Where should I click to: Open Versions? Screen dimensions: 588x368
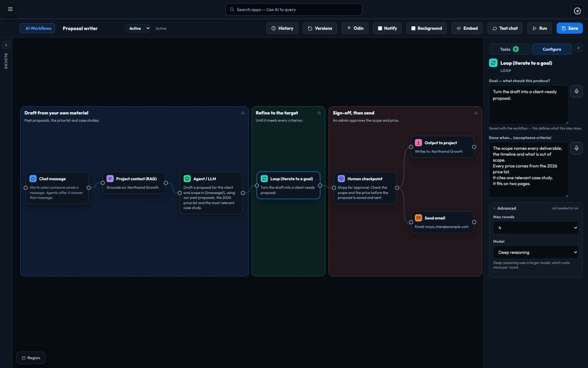tap(320, 28)
